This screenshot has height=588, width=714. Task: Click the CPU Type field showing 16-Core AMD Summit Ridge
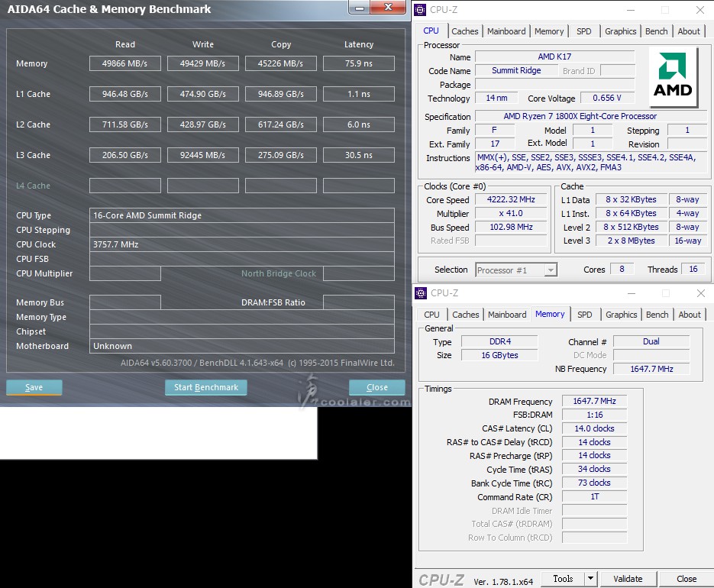242,215
